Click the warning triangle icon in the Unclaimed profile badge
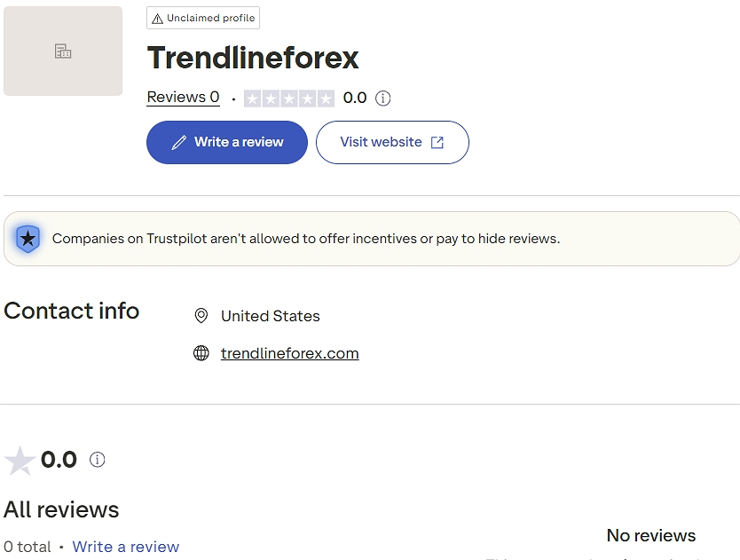The height and width of the screenshot is (560, 740). pos(157,19)
